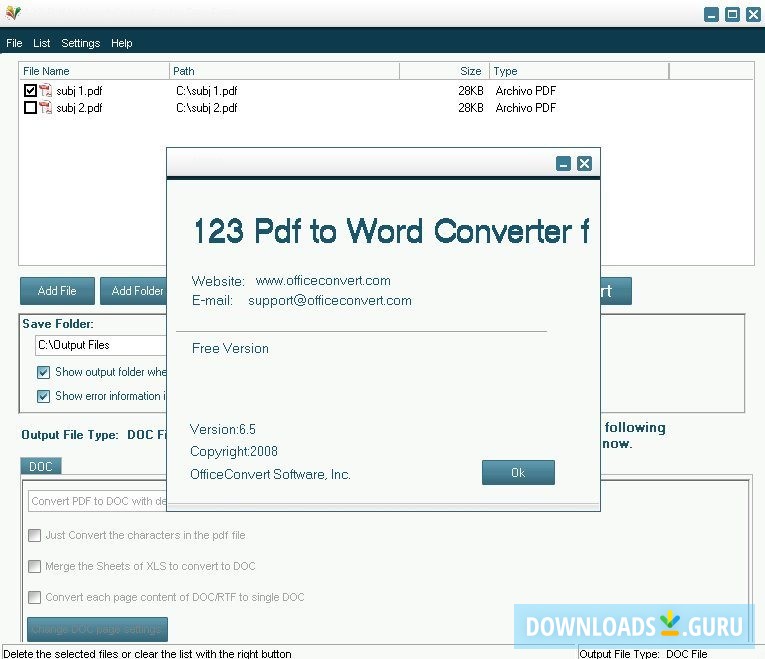The height and width of the screenshot is (659, 765).
Task: Sort list by Path column header
Action: pos(284,71)
